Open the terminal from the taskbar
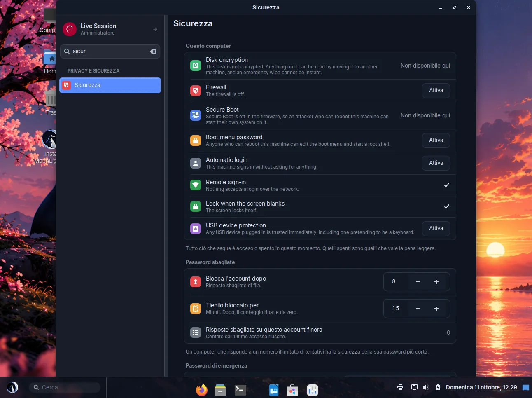 (240, 390)
